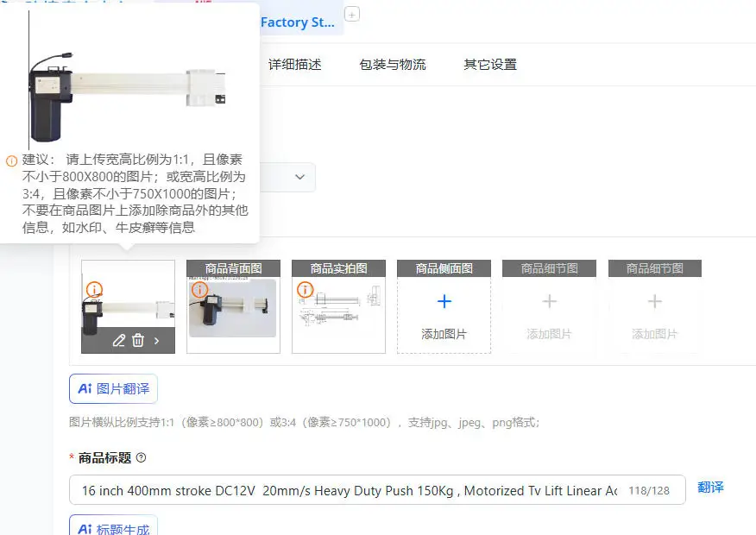This screenshot has width=756, height=535.
Task: Click the 商品标题 field label
Action: point(104,458)
